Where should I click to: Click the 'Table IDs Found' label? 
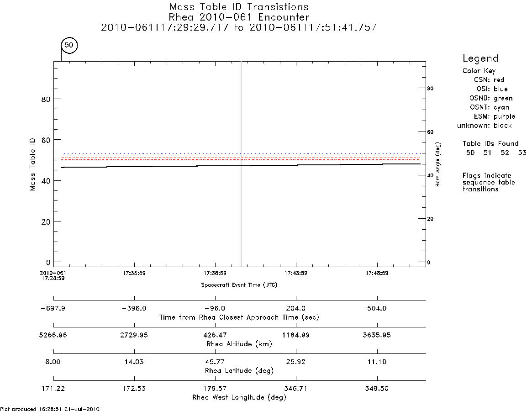tap(490, 143)
